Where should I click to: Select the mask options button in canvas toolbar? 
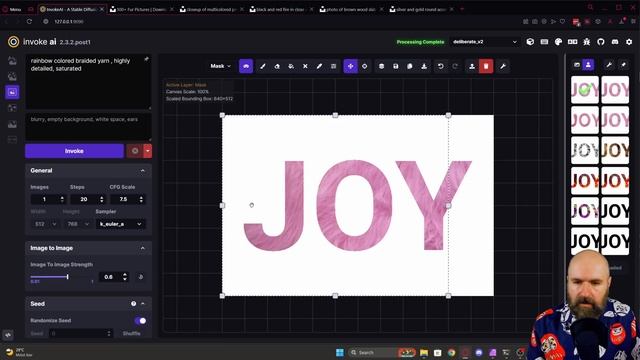coord(246,66)
